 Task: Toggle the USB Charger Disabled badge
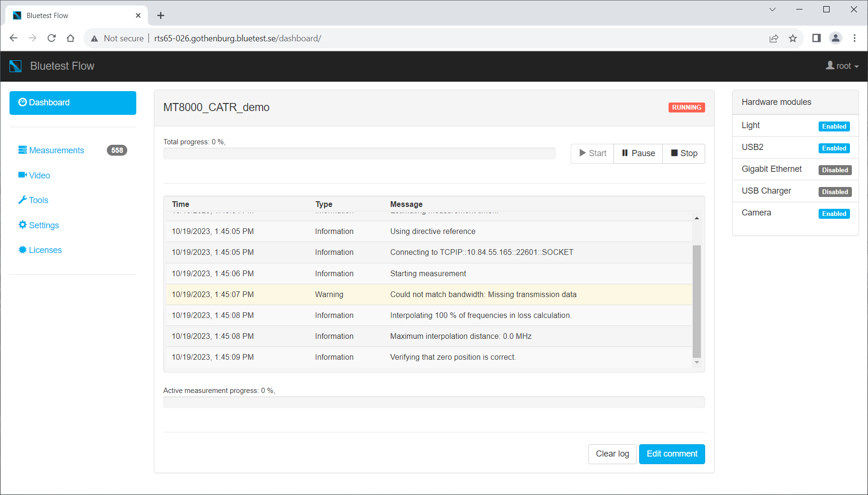coord(835,192)
